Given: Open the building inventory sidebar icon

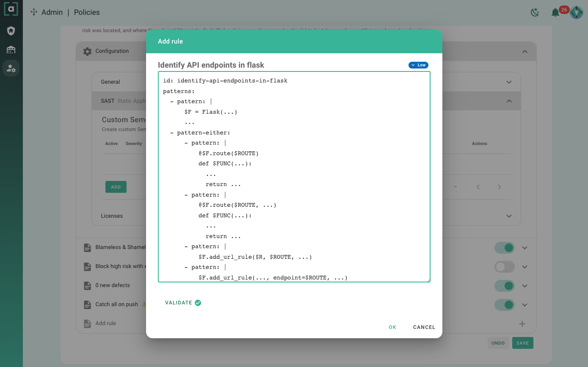Looking at the screenshot, I should (x=11, y=50).
